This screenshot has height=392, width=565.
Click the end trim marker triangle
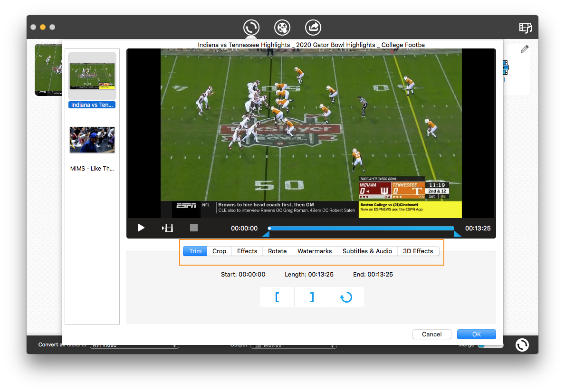point(458,234)
